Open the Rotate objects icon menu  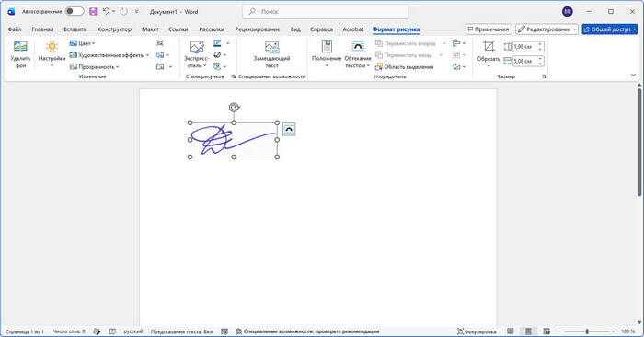(x=459, y=66)
